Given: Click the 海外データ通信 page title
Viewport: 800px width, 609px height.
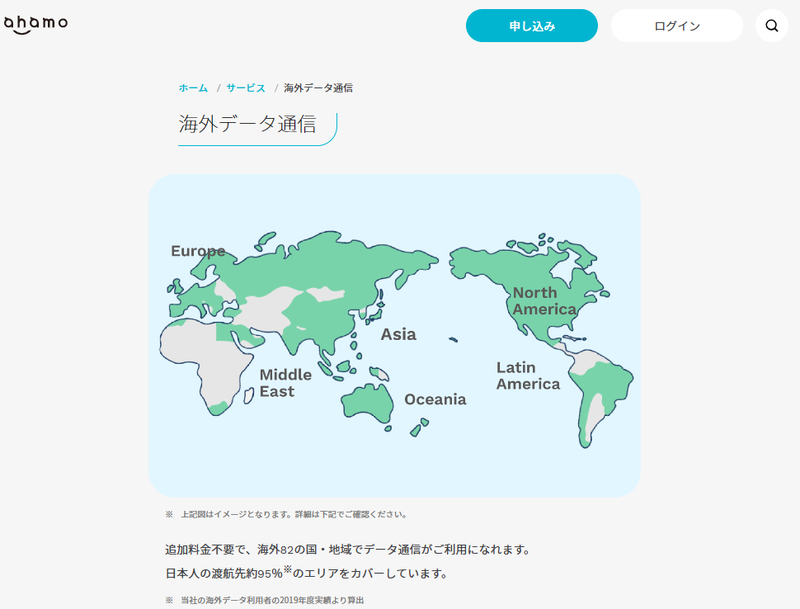Looking at the screenshot, I should (x=250, y=125).
